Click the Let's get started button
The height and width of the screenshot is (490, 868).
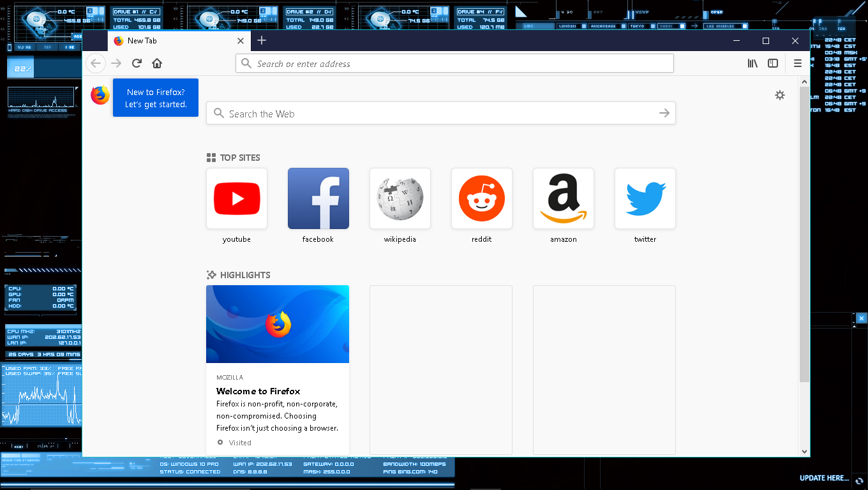point(156,98)
